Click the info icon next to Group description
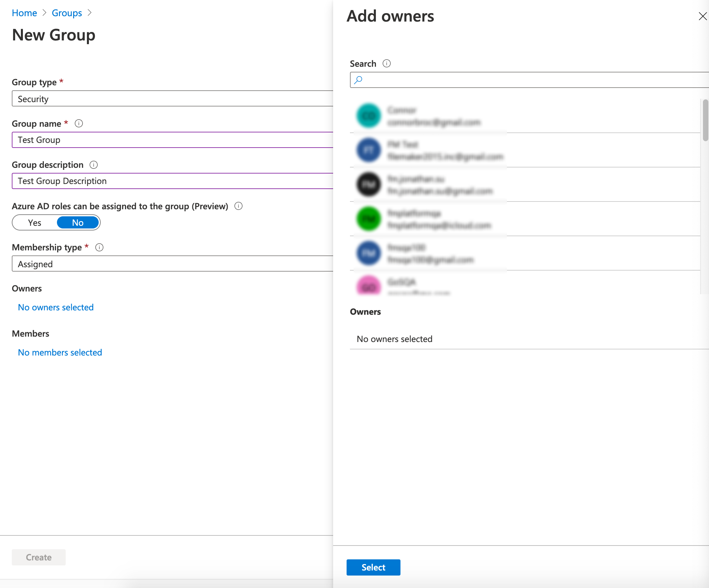 94,165
